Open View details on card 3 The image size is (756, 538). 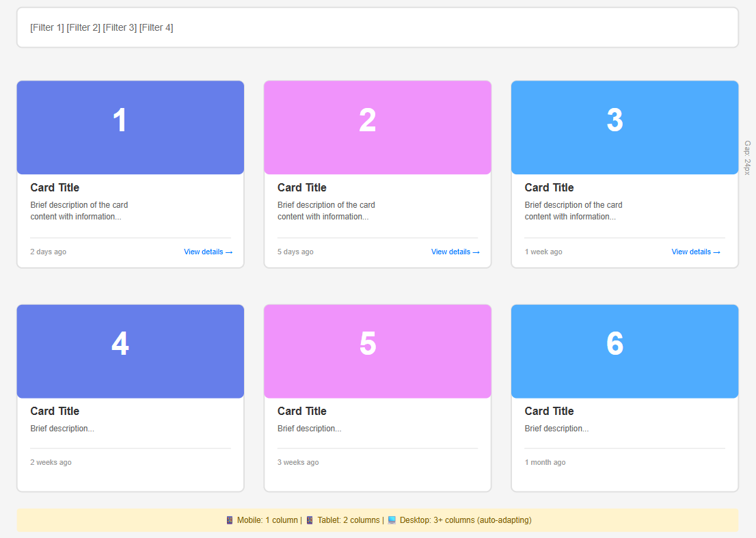click(x=696, y=252)
